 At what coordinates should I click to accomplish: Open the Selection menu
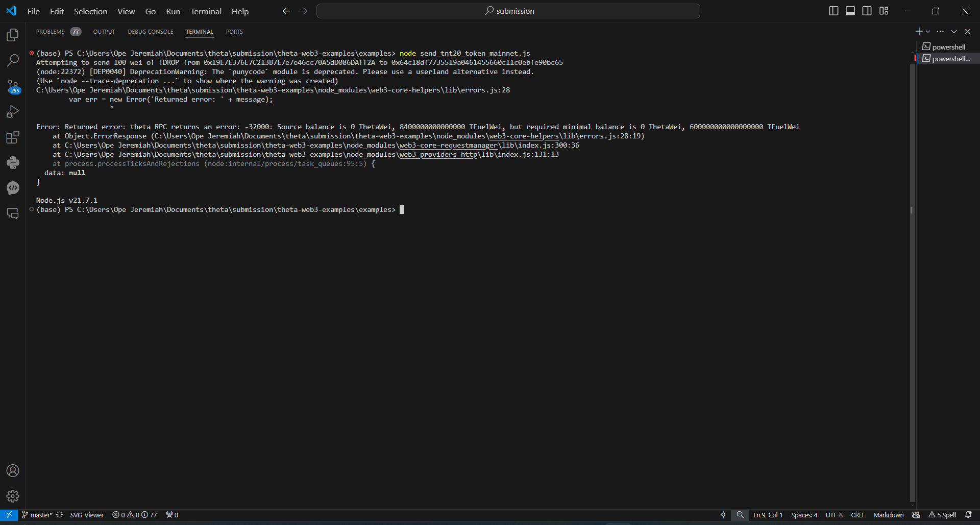click(90, 11)
